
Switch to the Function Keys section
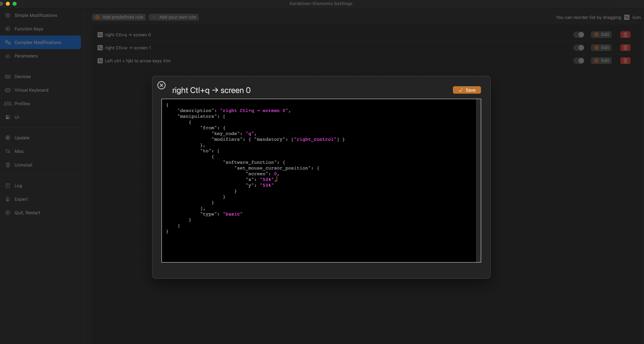pos(29,29)
